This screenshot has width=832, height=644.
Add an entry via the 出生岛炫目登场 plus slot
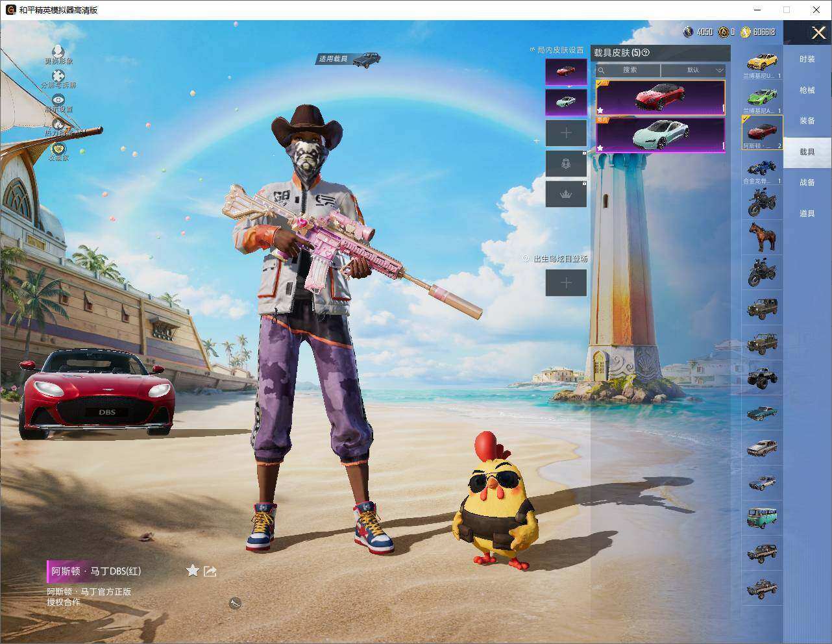(x=566, y=282)
